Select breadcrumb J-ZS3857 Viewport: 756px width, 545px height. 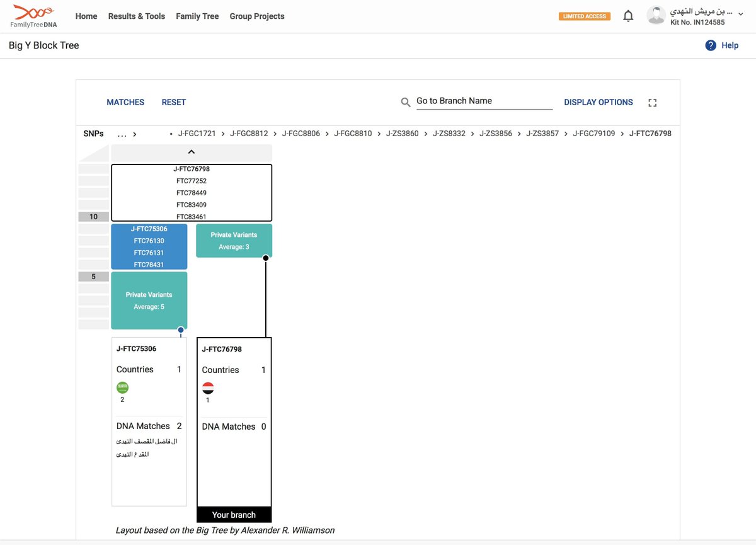pos(542,134)
